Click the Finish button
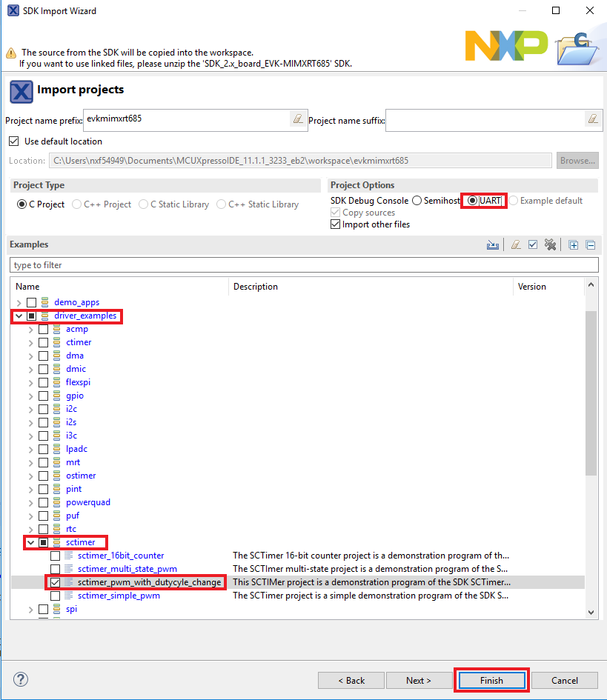 pos(491,681)
